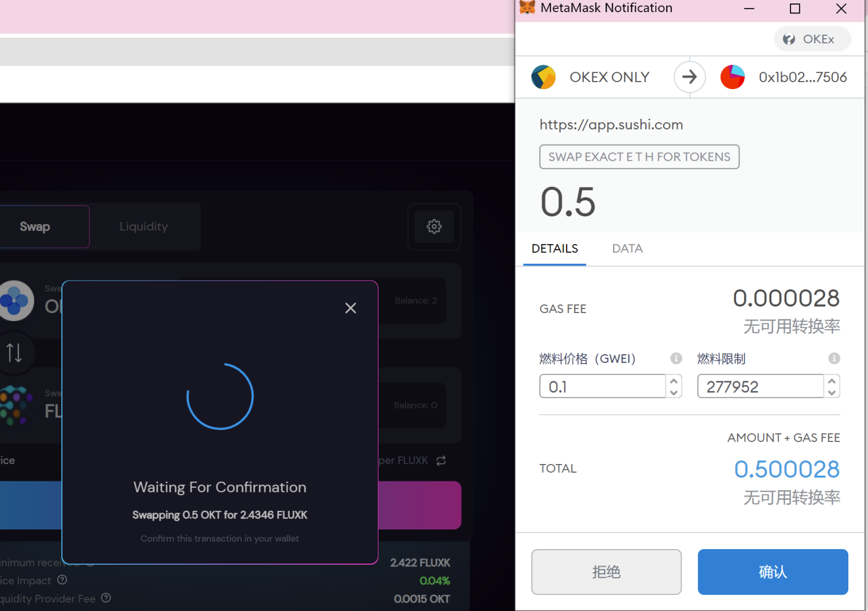Show gas price (GWEI) info tooltip

(x=676, y=358)
